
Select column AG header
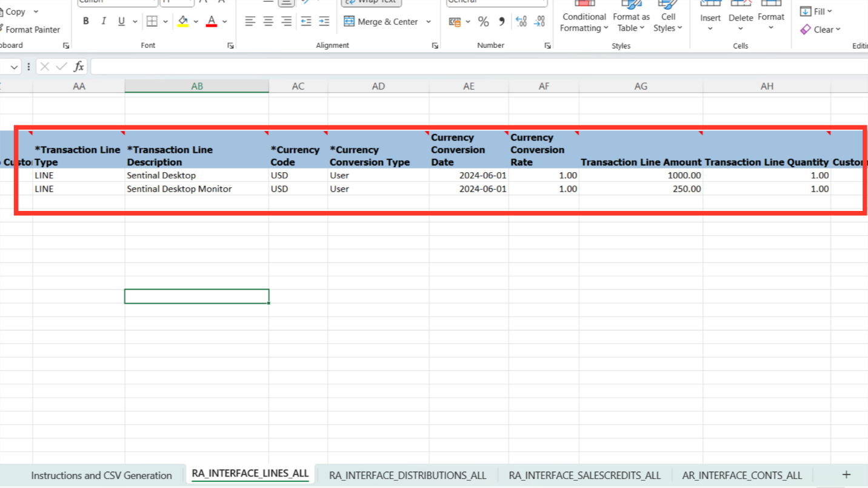tap(641, 86)
